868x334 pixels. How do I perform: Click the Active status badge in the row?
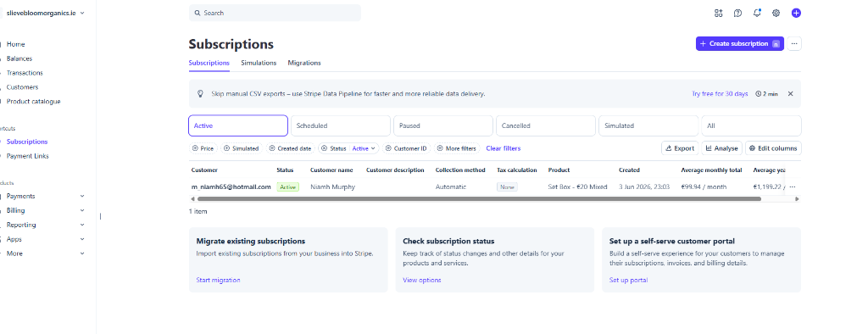[x=288, y=187]
